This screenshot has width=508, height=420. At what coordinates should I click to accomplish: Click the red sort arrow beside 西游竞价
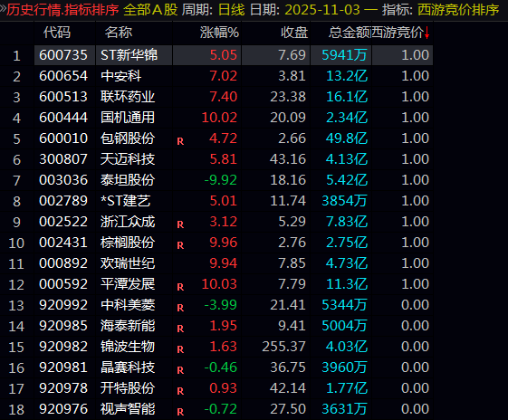pyautogui.click(x=427, y=33)
